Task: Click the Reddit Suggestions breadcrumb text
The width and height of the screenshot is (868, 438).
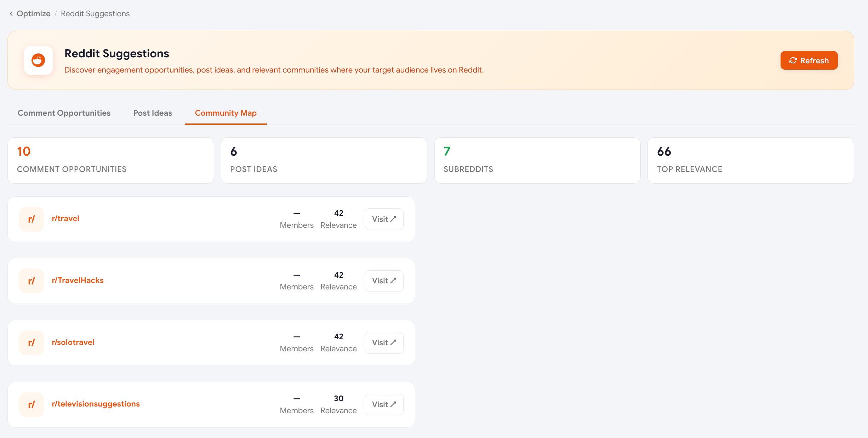Action: [95, 13]
